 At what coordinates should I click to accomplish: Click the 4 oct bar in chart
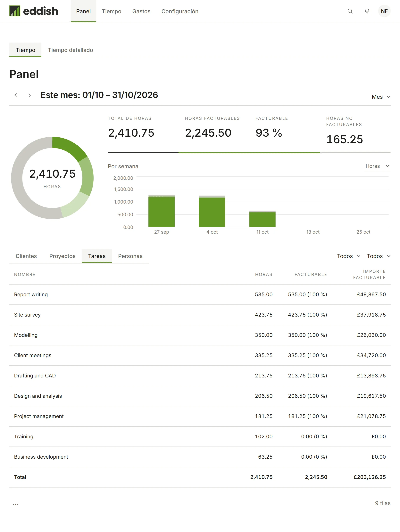click(212, 211)
